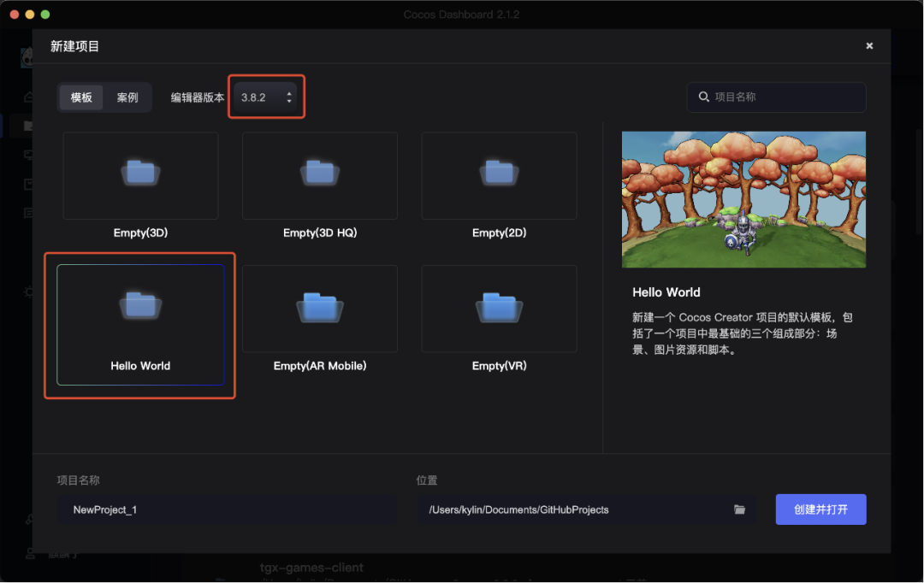
Task: Close the 新建项目 dialog
Action: pyautogui.click(x=869, y=46)
